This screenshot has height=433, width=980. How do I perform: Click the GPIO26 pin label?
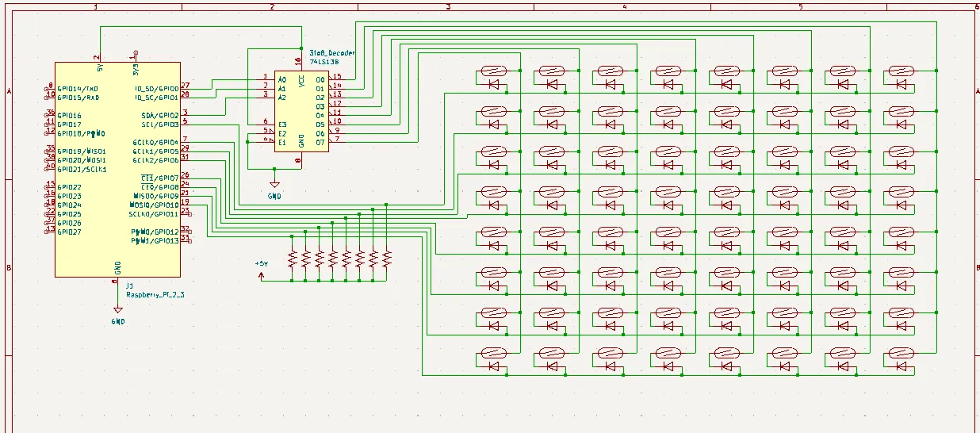coord(69,223)
